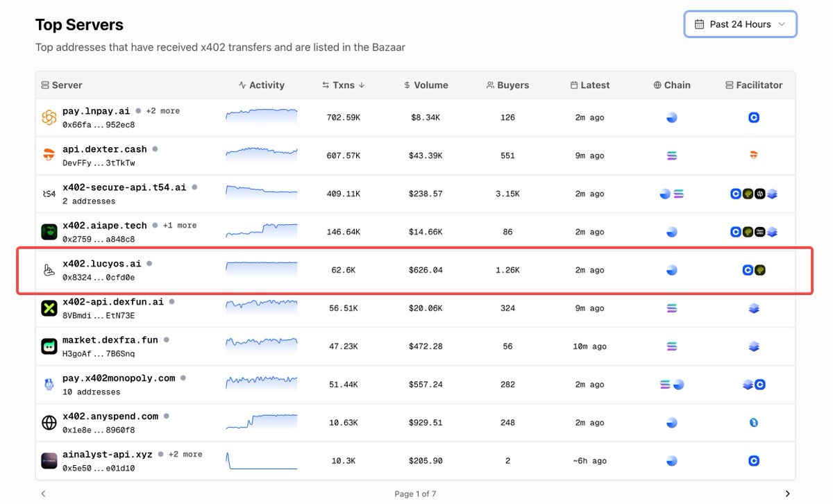The height and width of the screenshot is (504, 833).
Task: Click the activity sparkline for ainalyst-api.xyz
Action: [261, 460]
